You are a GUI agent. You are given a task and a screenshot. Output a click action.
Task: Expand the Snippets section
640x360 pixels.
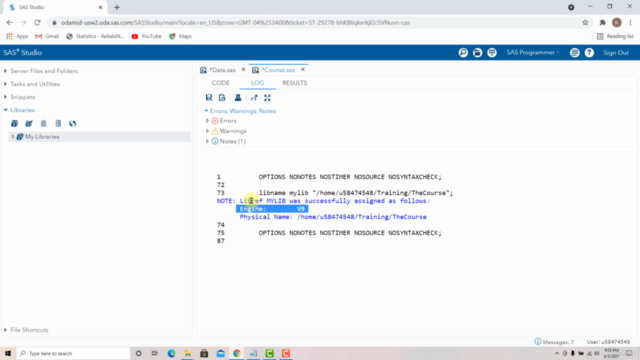click(5, 97)
